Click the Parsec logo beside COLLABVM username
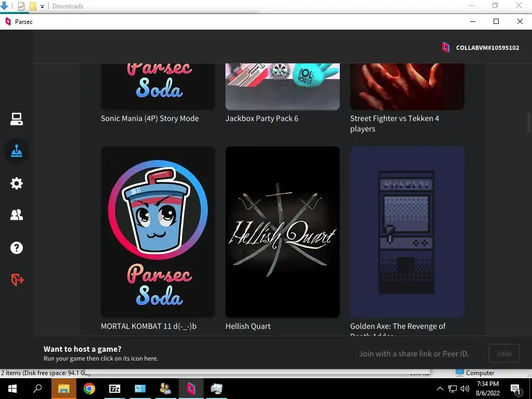Image resolution: width=532 pixels, height=399 pixels. 445,47
